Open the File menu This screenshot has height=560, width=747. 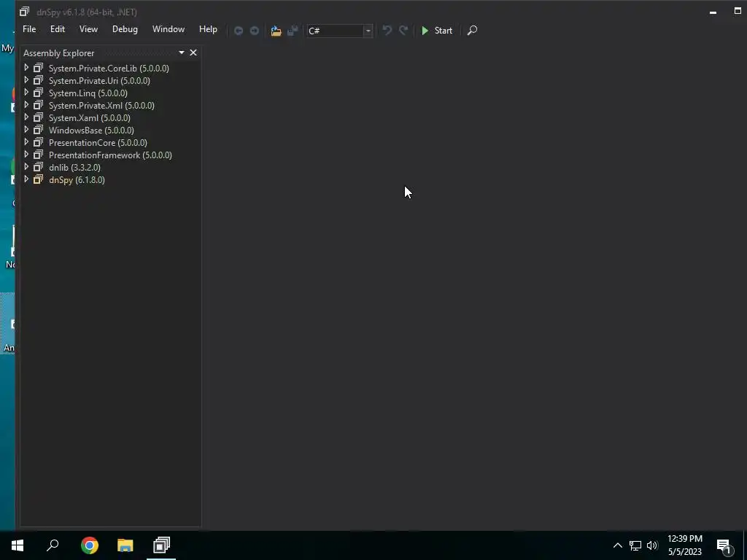coord(29,29)
